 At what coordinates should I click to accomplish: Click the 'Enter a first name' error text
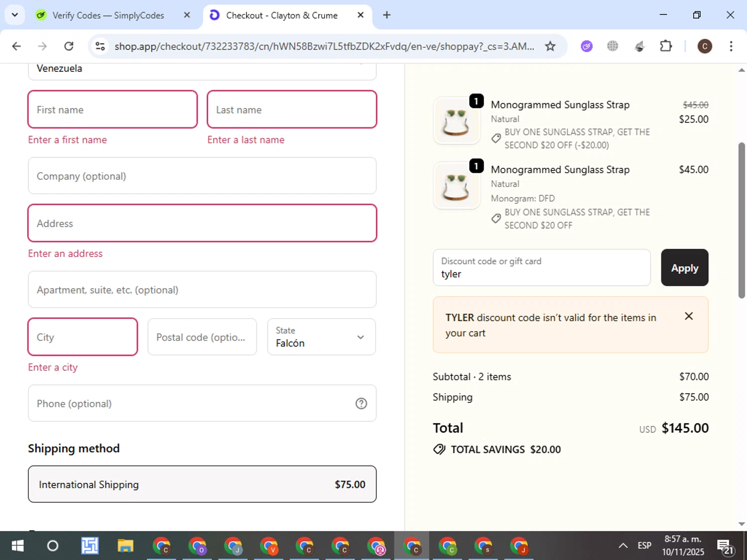(x=67, y=140)
